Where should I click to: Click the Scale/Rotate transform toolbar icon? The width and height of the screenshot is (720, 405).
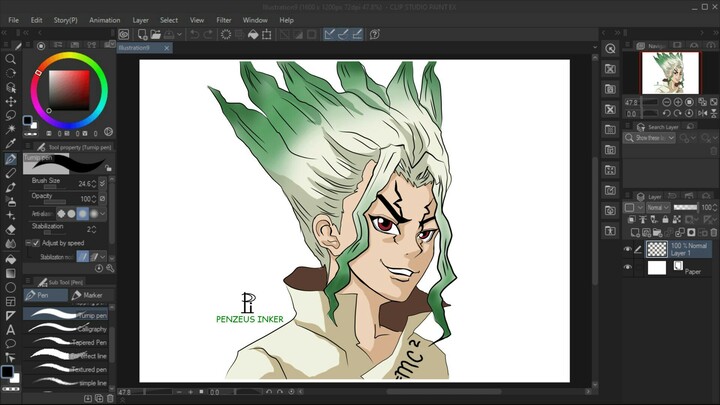pos(266,34)
